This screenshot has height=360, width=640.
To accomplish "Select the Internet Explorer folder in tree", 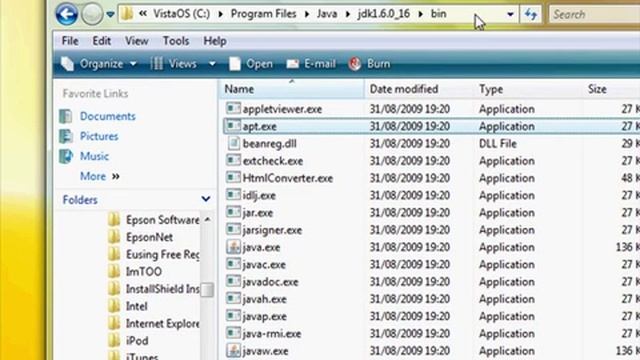I will pos(162,323).
